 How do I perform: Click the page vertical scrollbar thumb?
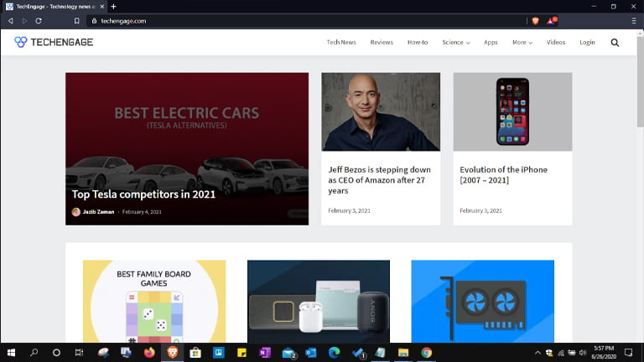(x=641, y=80)
